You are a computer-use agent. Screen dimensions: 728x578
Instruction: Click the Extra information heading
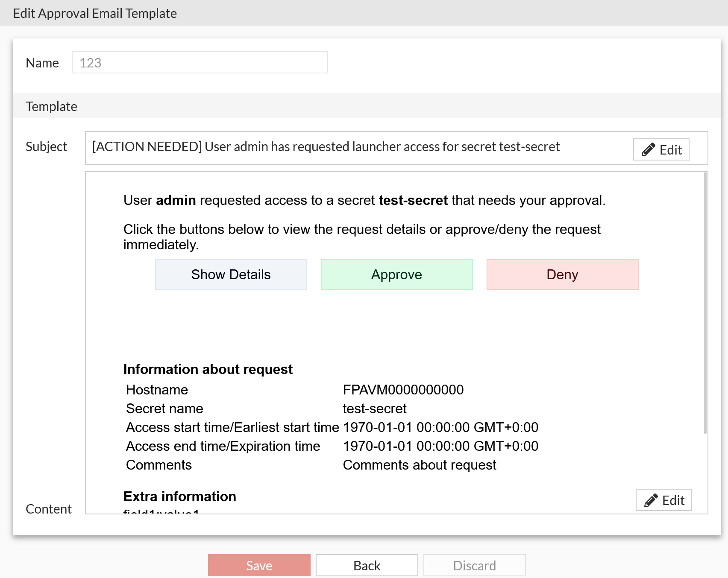pos(179,496)
